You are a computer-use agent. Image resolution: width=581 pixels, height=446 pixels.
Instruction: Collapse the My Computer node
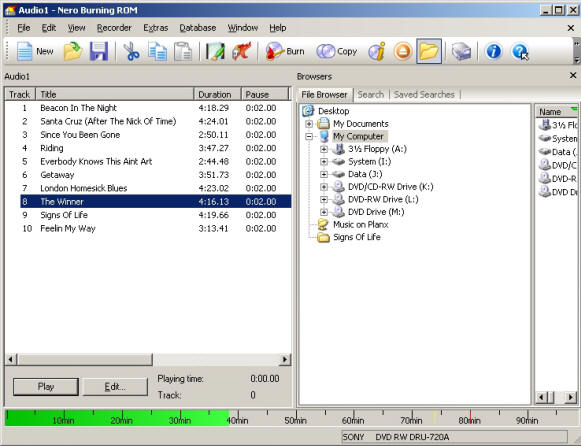(x=309, y=136)
